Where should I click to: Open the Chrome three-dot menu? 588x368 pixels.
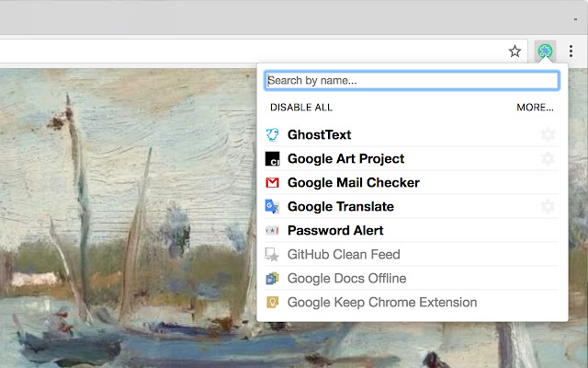571,52
